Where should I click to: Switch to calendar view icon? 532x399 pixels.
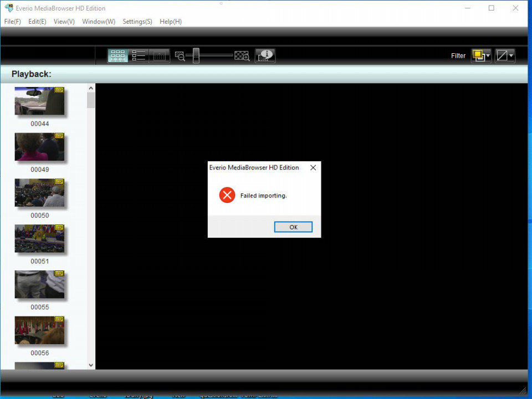159,55
